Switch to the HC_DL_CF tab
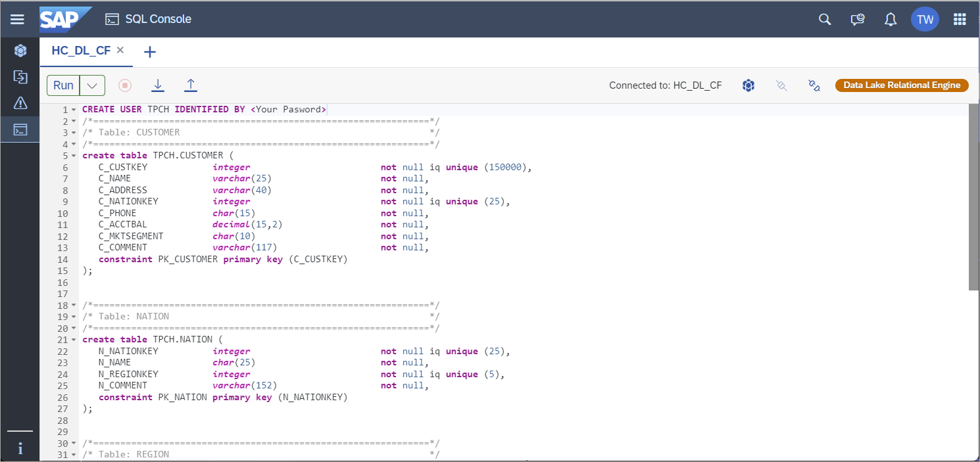Screen dimensions: 980x462 (x=81, y=51)
